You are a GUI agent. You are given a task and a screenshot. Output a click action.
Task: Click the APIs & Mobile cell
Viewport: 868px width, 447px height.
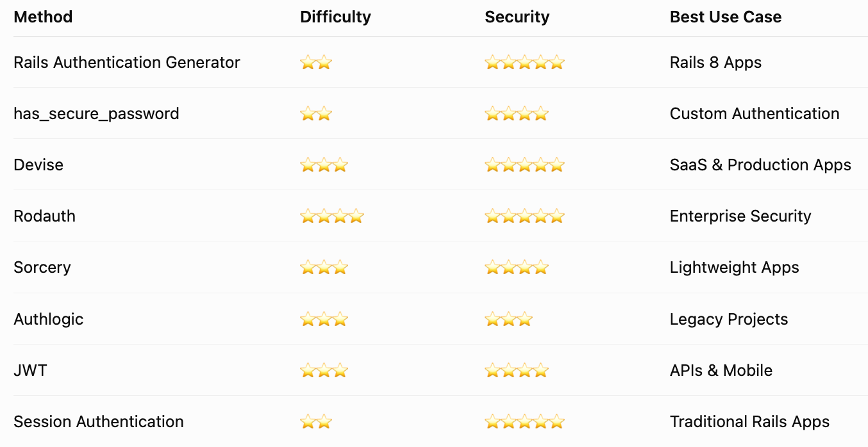[x=721, y=370]
